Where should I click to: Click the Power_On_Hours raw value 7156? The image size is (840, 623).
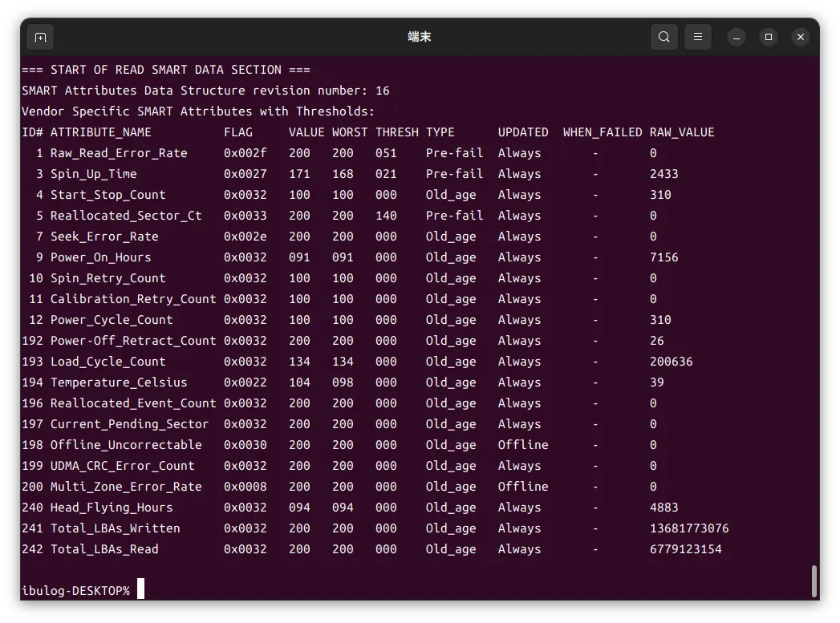pos(663,257)
